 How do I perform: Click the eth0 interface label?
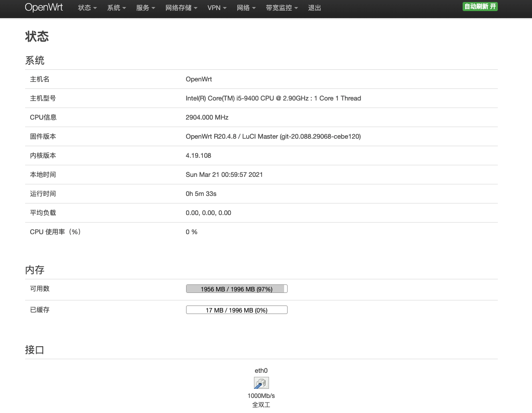pos(261,370)
